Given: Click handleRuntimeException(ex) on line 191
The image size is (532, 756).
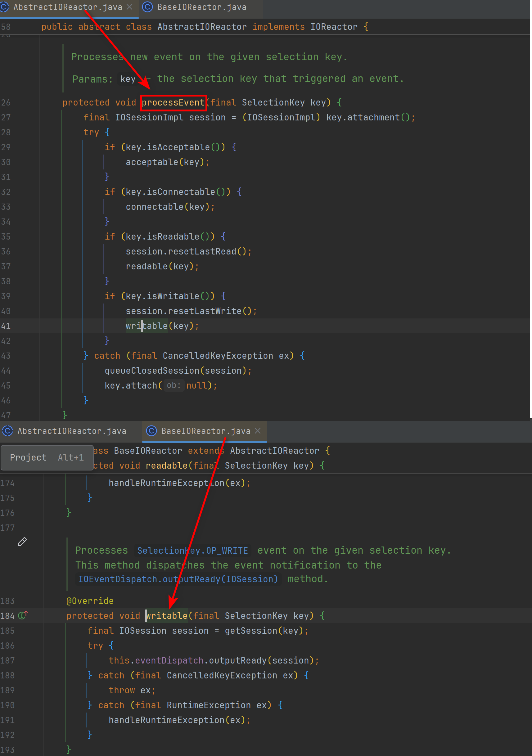Looking at the screenshot, I should click(179, 720).
